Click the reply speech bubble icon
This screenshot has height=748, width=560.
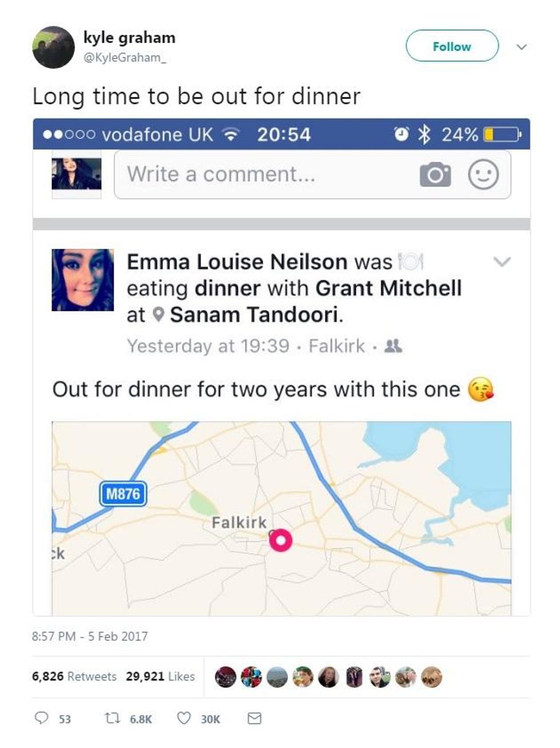point(42,718)
